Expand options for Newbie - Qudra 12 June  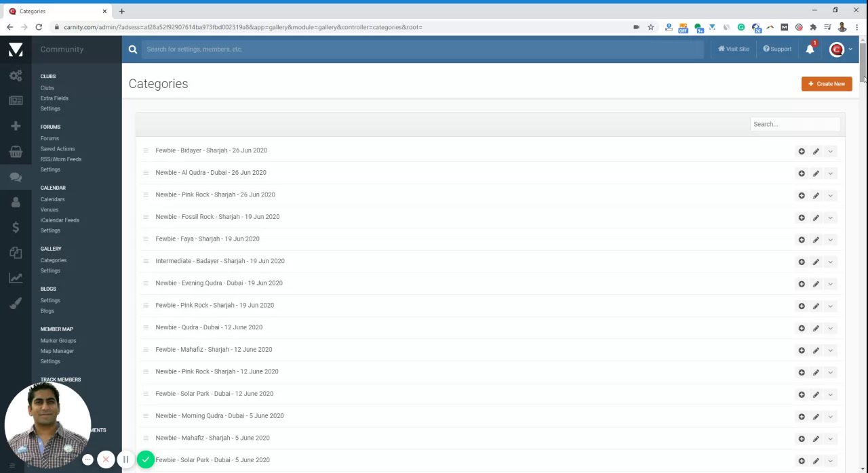pyautogui.click(x=830, y=328)
